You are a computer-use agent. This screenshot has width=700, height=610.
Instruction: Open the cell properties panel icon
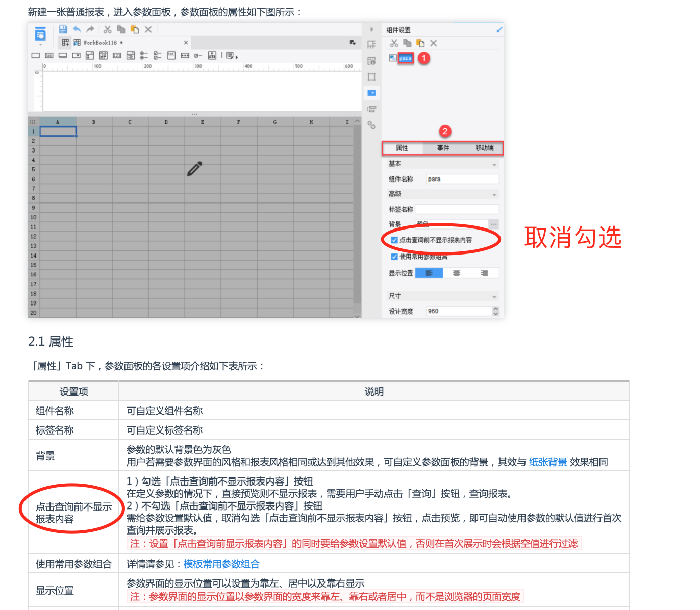coord(371,45)
